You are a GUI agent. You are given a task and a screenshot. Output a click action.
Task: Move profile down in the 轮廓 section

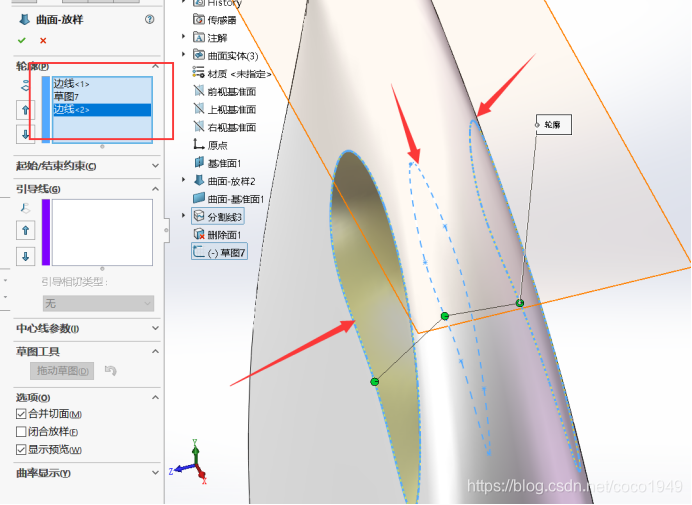pyautogui.click(x=26, y=134)
